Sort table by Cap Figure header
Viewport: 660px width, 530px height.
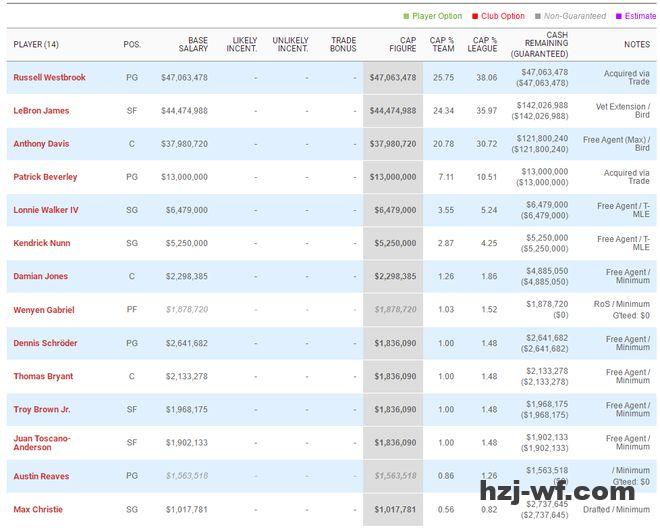401,44
